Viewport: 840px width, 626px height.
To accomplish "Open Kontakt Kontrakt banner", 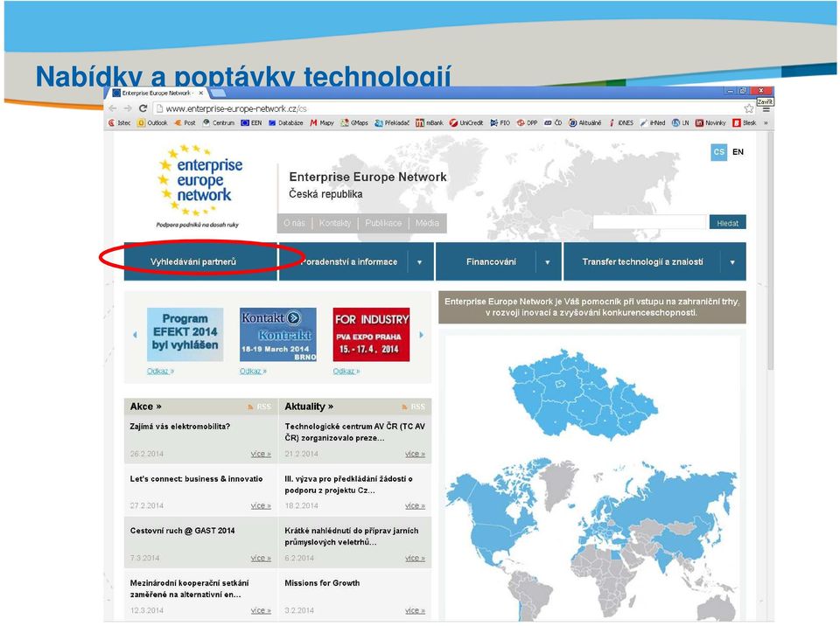I will (278, 334).
